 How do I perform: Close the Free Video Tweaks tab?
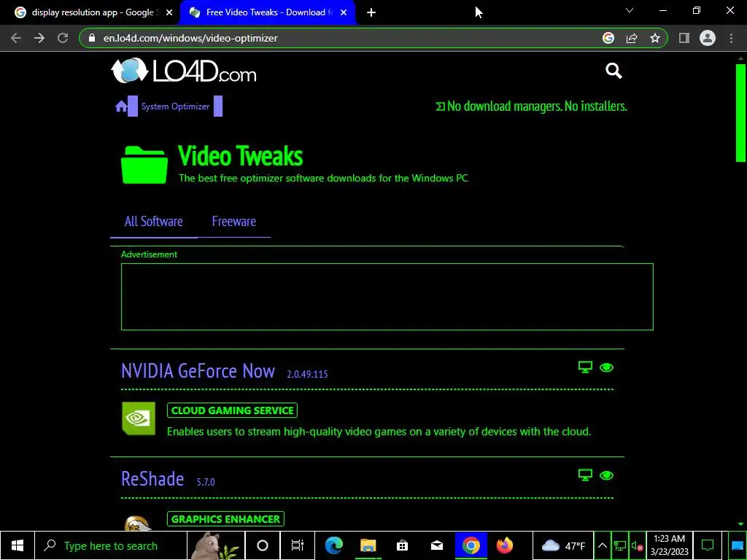pos(344,12)
